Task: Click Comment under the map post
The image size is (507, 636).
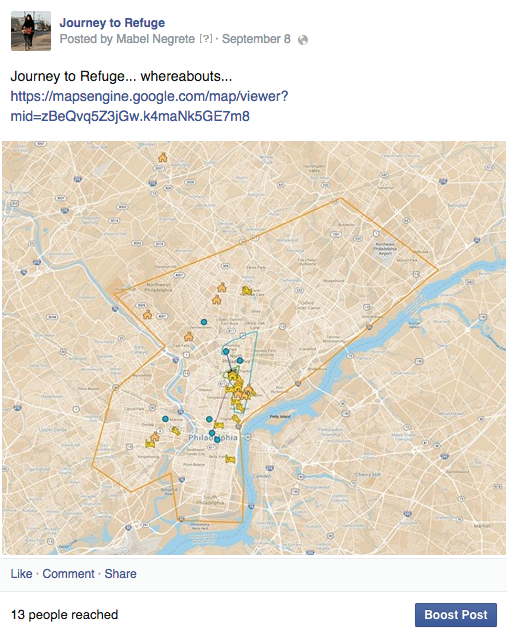Action: pyautogui.click(x=68, y=574)
